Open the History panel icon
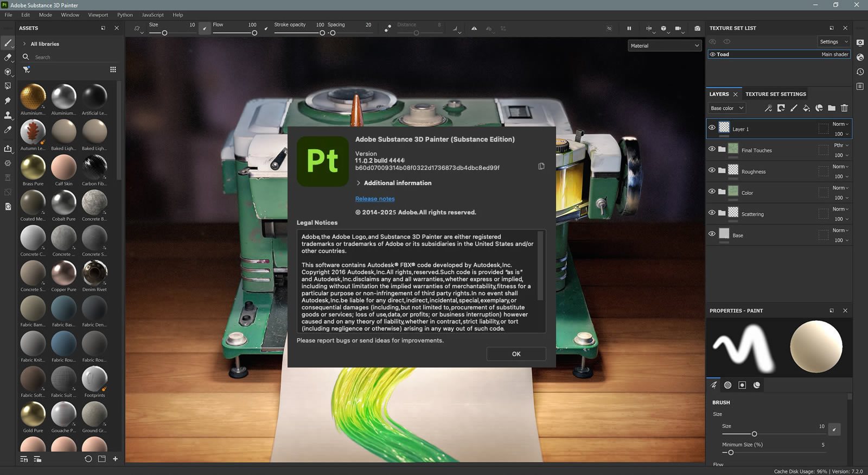Image resolution: width=868 pixels, height=475 pixels. click(x=860, y=72)
